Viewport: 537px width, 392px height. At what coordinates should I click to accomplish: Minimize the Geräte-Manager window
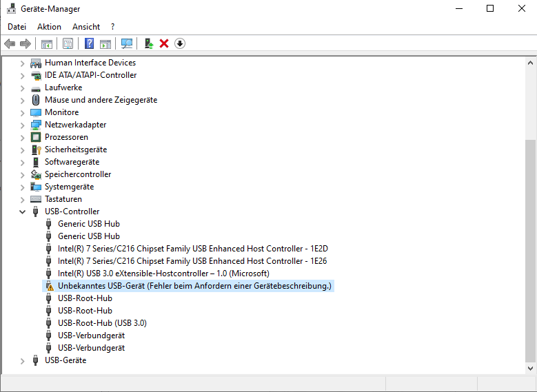click(459, 8)
